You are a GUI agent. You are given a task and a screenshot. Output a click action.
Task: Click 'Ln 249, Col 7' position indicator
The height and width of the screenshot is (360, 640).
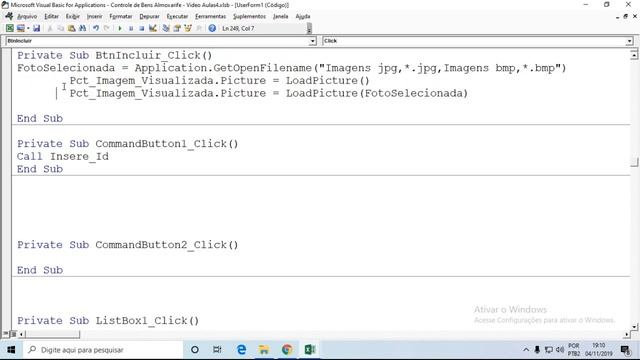[238, 28]
